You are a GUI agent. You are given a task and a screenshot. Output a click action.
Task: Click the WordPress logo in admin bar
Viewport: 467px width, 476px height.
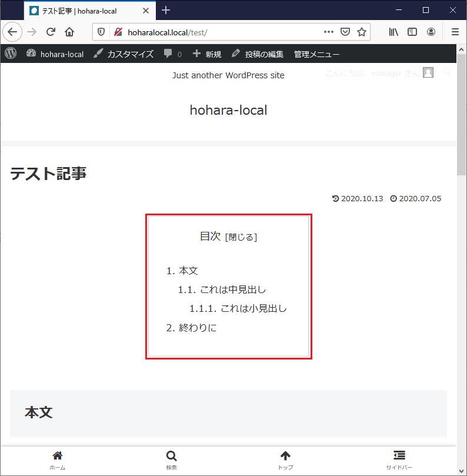[x=11, y=54]
